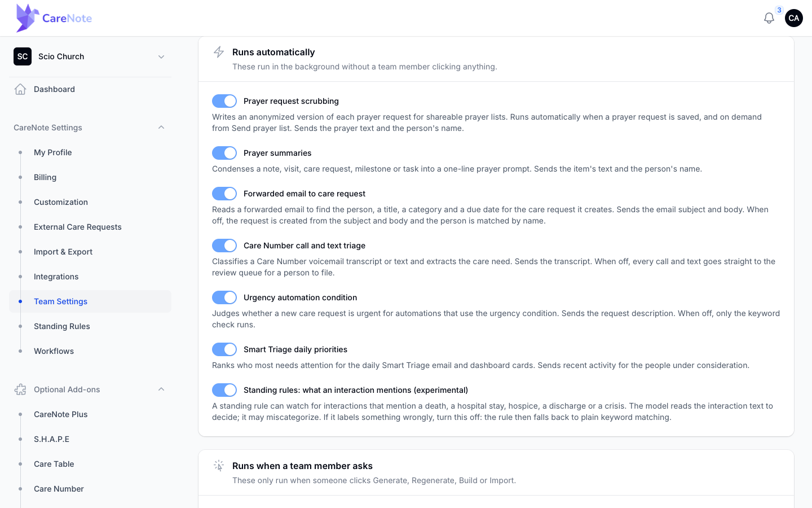
Task: Toggle Smart Triage daily priorities
Action: click(x=224, y=349)
